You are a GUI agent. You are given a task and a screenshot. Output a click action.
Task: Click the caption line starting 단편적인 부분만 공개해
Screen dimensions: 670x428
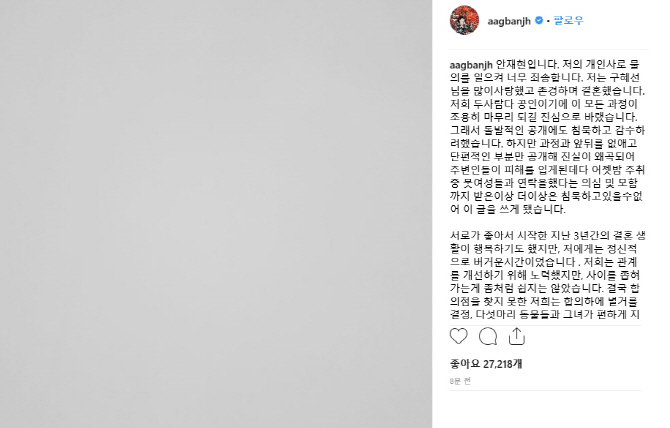point(542,156)
